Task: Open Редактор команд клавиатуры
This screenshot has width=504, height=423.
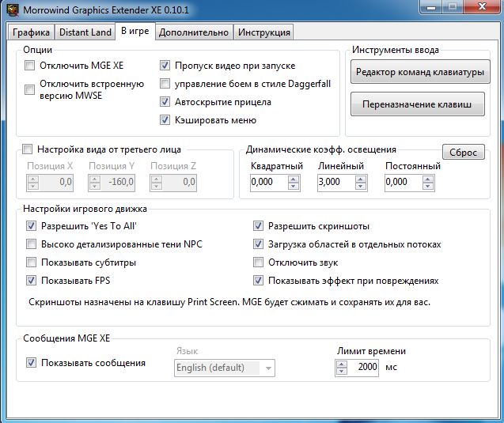Action: pos(420,72)
